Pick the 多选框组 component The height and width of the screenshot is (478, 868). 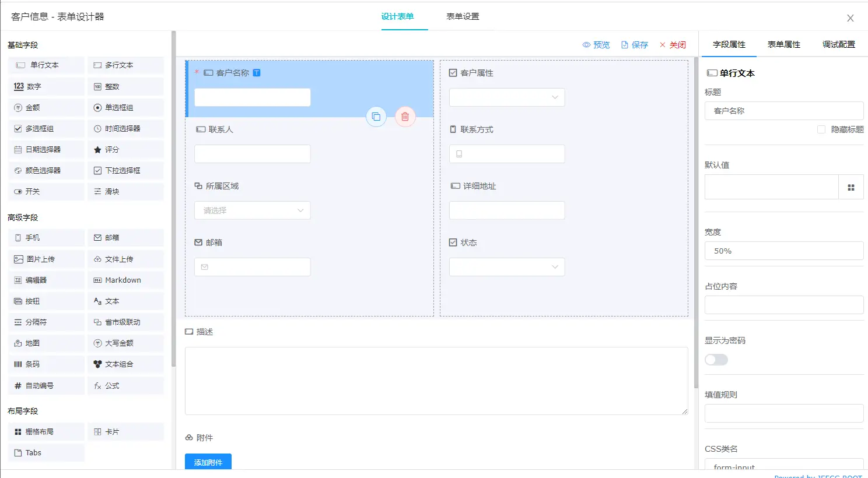coord(47,128)
